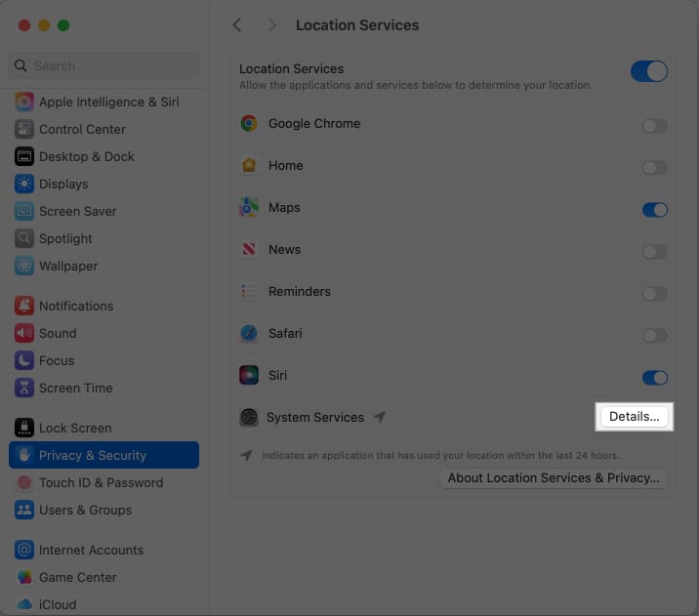Image resolution: width=699 pixels, height=616 pixels.
Task: Click the magnifying glass search icon
Action: pos(21,65)
